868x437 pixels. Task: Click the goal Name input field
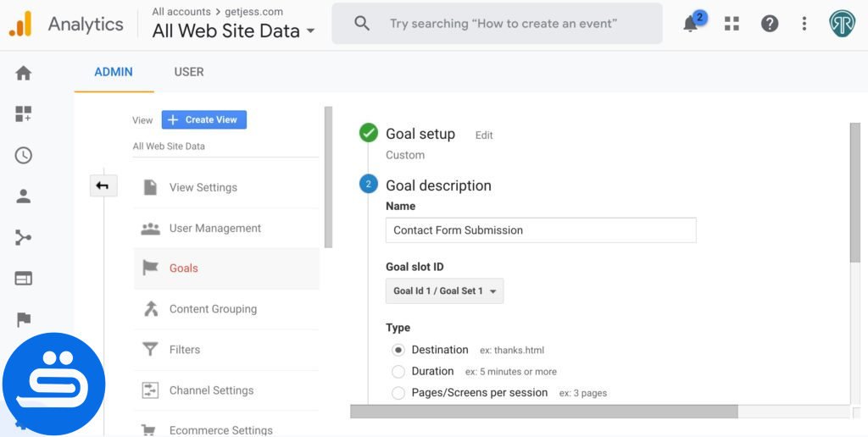(x=541, y=230)
